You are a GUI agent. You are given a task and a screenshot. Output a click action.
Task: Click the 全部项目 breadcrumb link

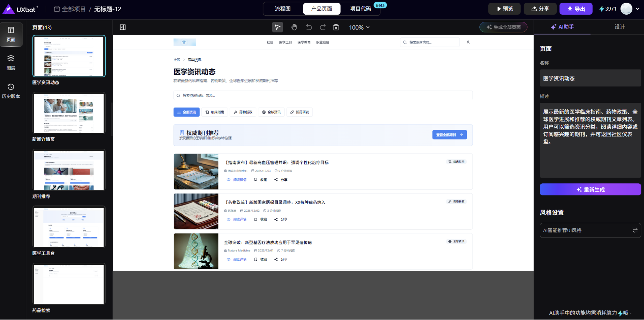tap(73, 9)
